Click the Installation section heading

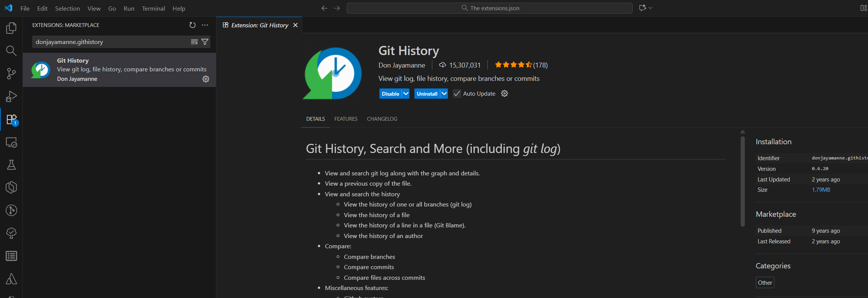(773, 142)
